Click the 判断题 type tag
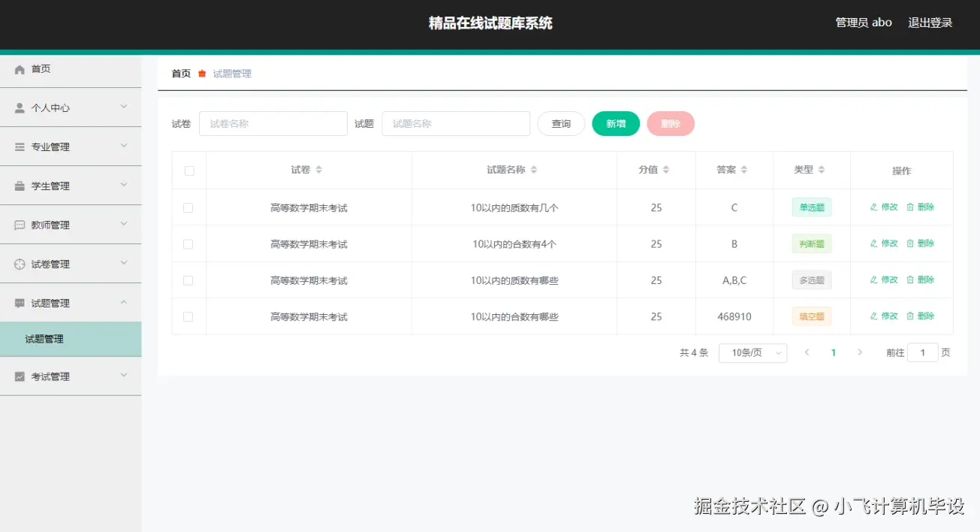 (812, 244)
